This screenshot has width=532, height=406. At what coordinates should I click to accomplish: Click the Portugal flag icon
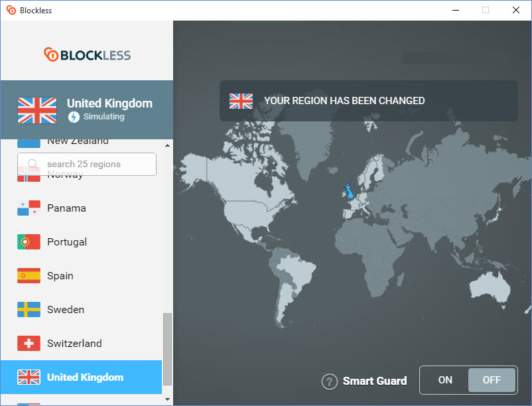click(29, 242)
